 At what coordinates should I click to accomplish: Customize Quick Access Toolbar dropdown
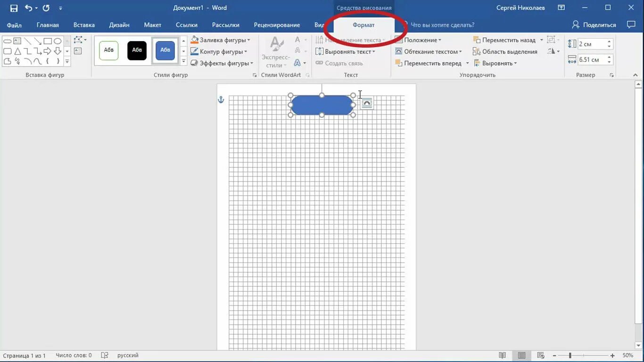tap(60, 8)
